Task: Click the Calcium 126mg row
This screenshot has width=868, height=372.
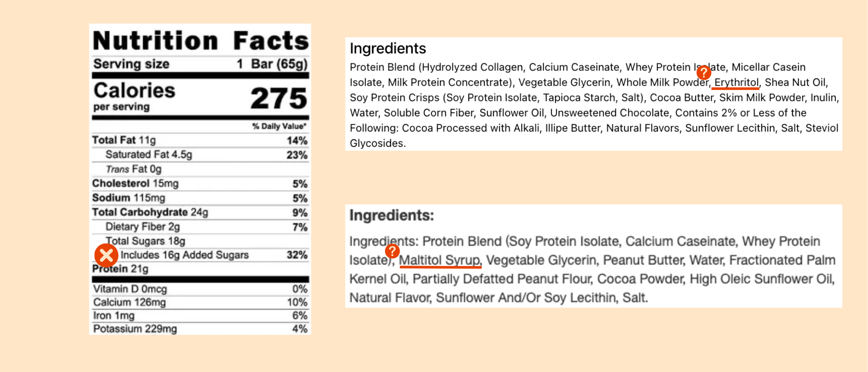Action: point(201,303)
